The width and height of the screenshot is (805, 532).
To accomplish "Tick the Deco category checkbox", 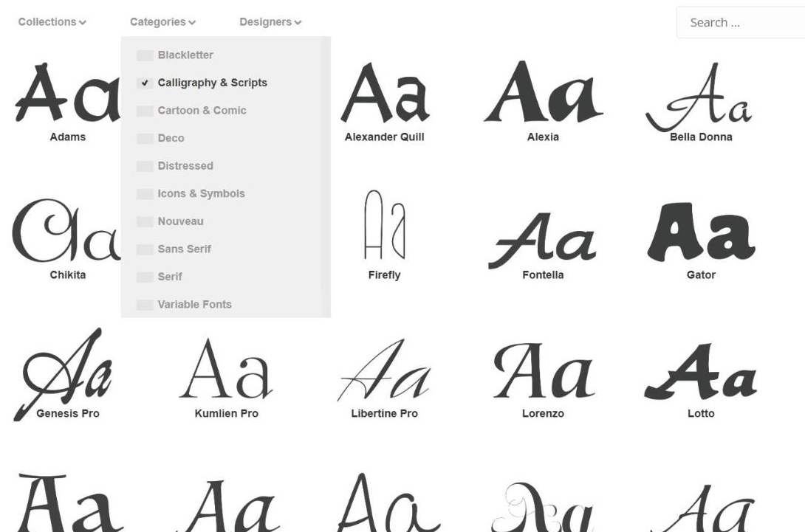I will tap(145, 138).
